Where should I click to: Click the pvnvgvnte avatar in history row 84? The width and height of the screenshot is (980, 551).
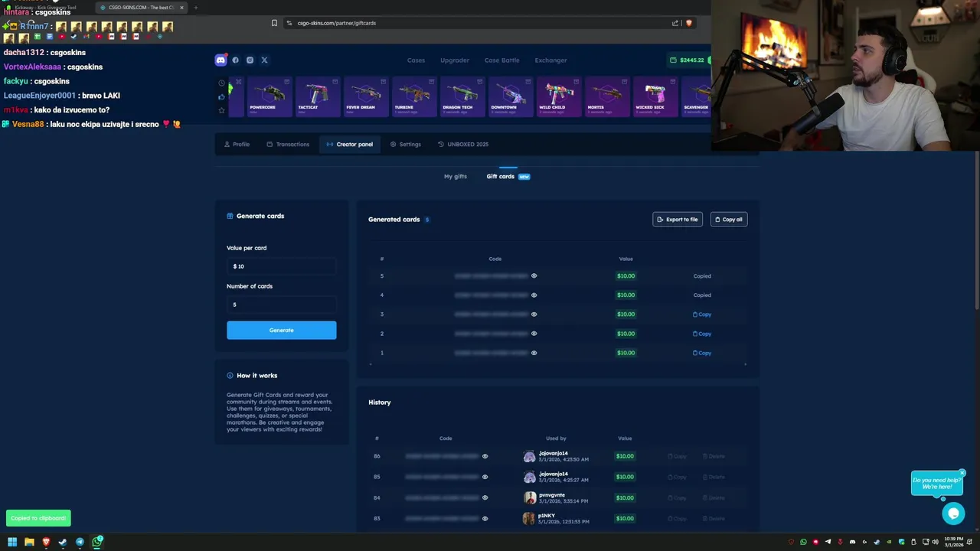click(529, 497)
